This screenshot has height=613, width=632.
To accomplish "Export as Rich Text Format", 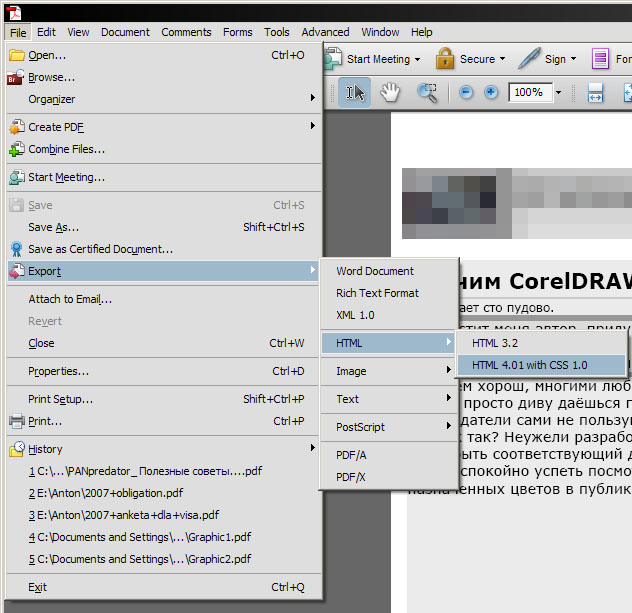I will 389,293.
